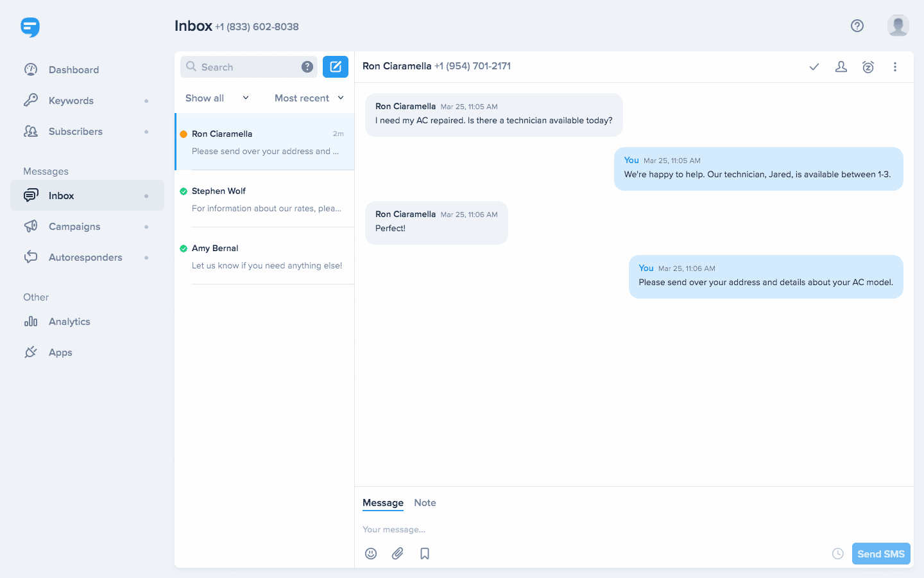Image resolution: width=924 pixels, height=578 pixels.
Task: Mark the conversation resolved with the checkmark
Action: (814, 66)
